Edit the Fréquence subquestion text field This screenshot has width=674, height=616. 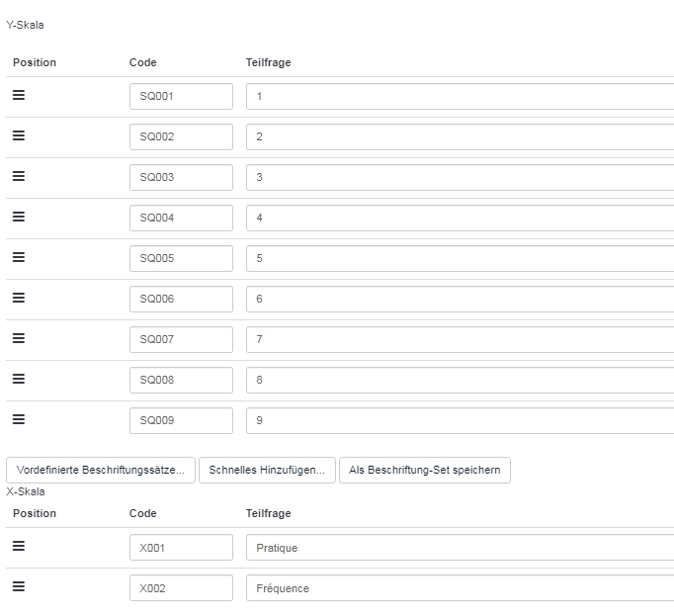pos(460,588)
